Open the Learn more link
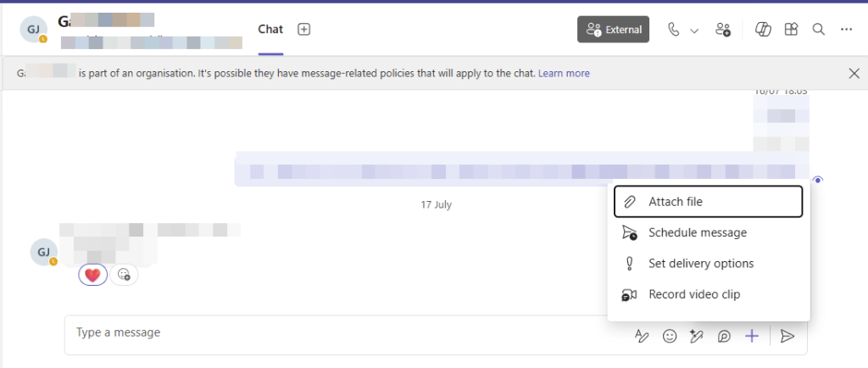The width and height of the screenshot is (868, 368). (564, 74)
